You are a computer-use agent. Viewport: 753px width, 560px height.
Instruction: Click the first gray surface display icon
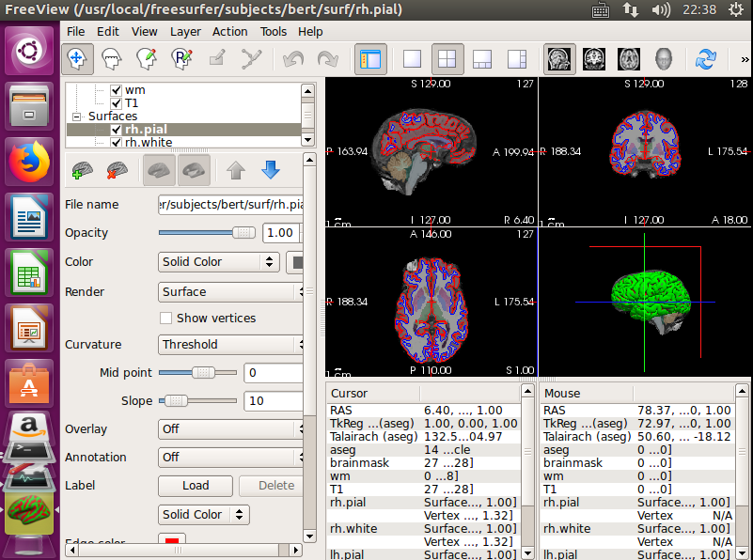pyautogui.click(x=159, y=170)
